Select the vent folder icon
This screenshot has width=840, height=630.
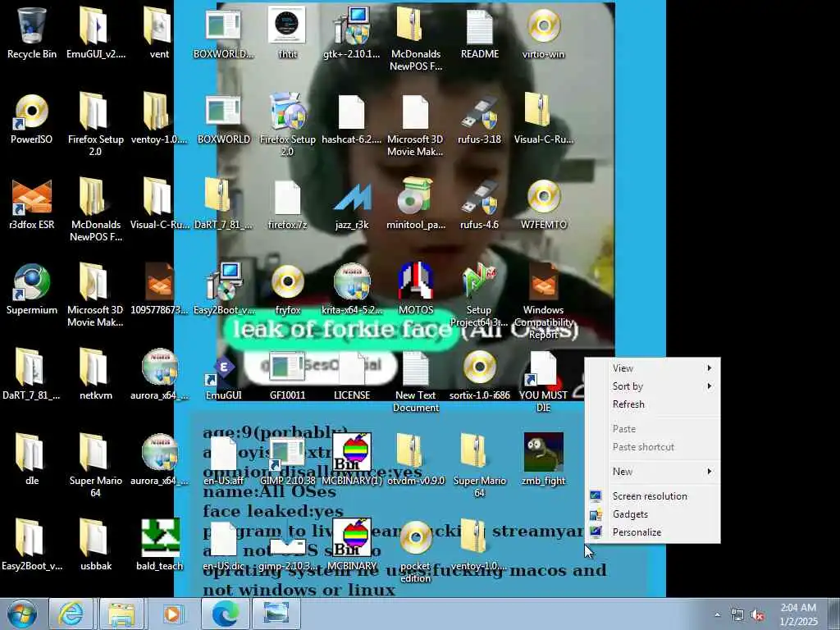pyautogui.click(x=159, y=33)
